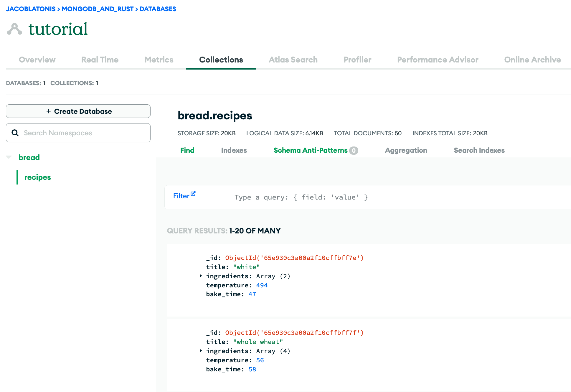571x392 pixels.
Task: Click the external link icon next to Filter
Action: tap(193, 194)
